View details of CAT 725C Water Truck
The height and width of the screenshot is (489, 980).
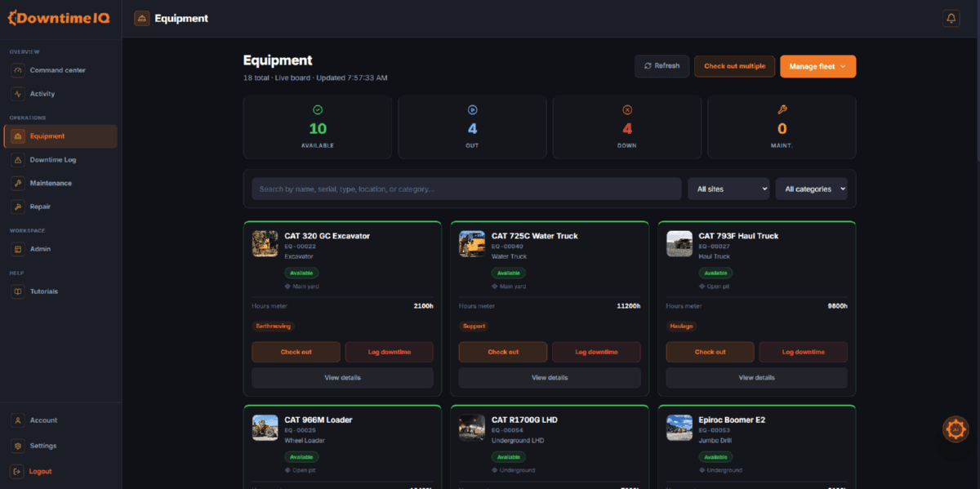[x=550, y=378]
